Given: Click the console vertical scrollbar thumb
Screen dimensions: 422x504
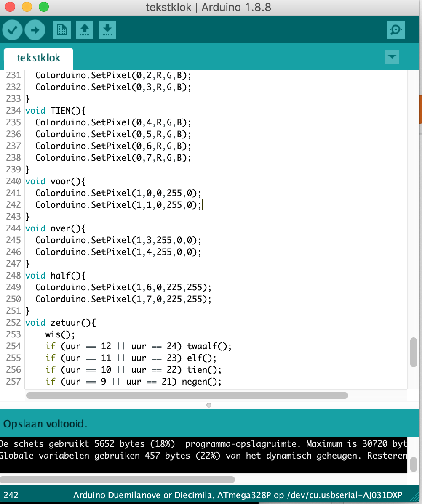Looking at the screenshot, I should pos(414,464).
